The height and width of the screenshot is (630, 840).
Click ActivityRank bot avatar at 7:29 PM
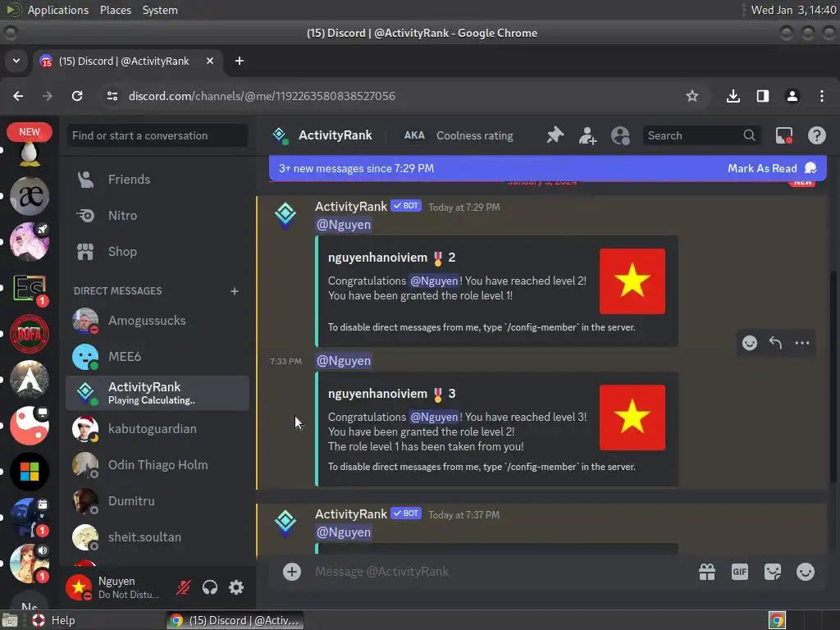[285, 215]
